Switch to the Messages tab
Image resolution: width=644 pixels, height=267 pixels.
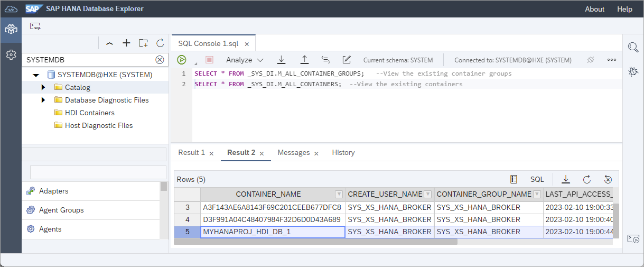294,152
